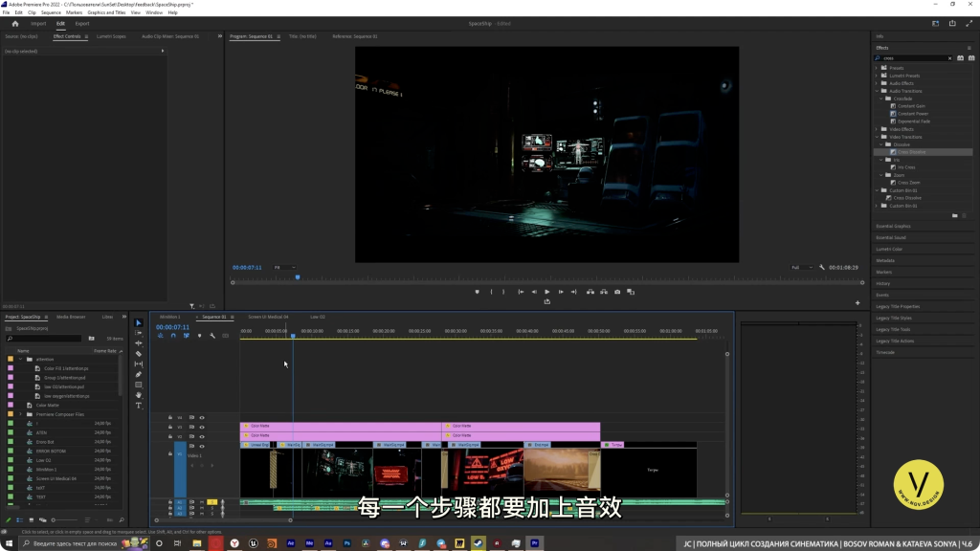This screenshot has width=980, height=551.
Task: Click the home icon in top bar
Action: pyautogui.click(x=15, y=24)
